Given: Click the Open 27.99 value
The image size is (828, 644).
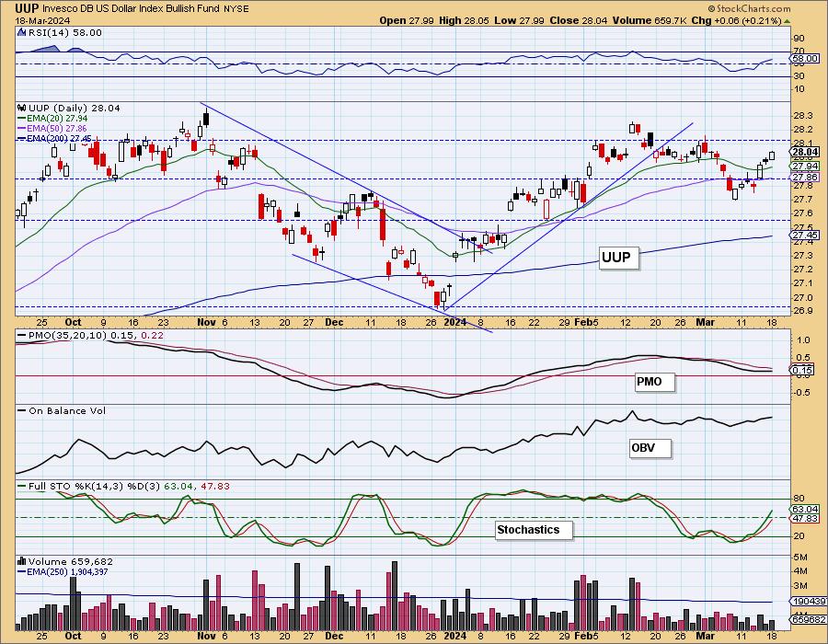Looking at the screenshot, I should 407,20.
